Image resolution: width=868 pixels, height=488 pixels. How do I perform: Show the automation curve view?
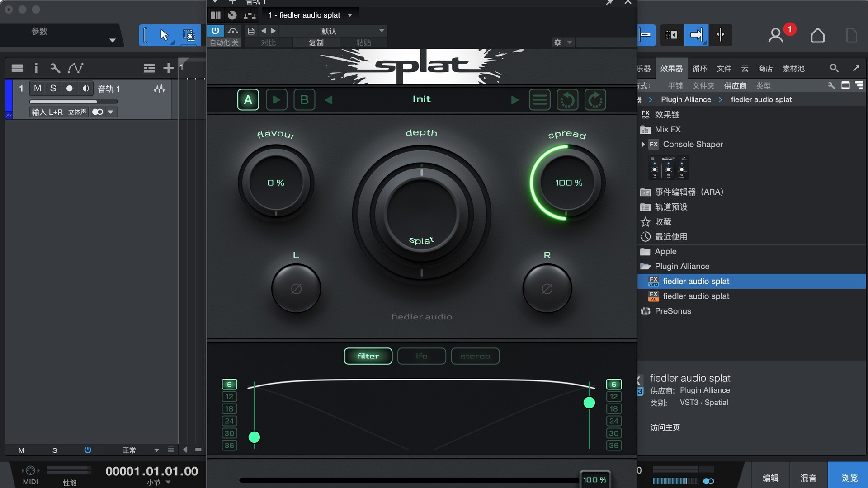(x=75, y=68)
